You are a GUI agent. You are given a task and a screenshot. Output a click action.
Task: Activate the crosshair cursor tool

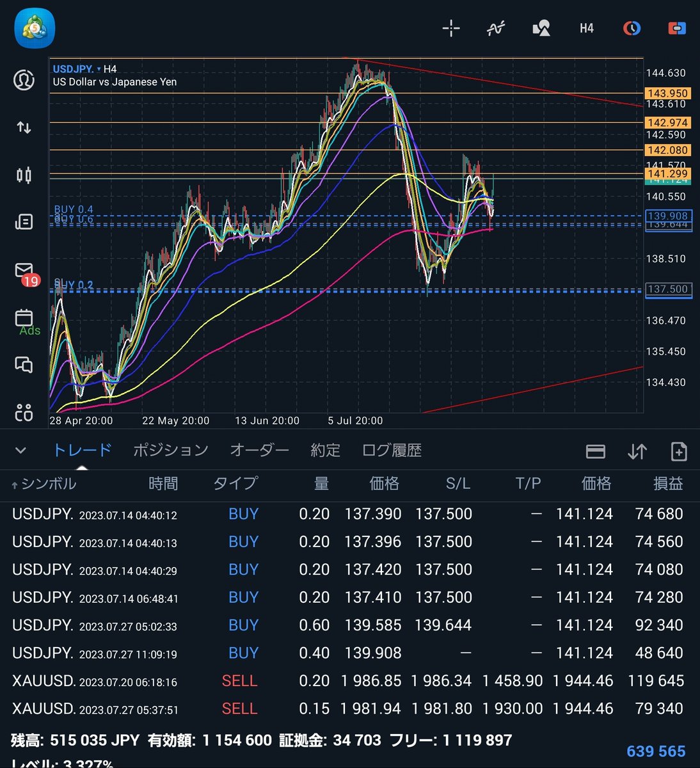tap(451, 28)
